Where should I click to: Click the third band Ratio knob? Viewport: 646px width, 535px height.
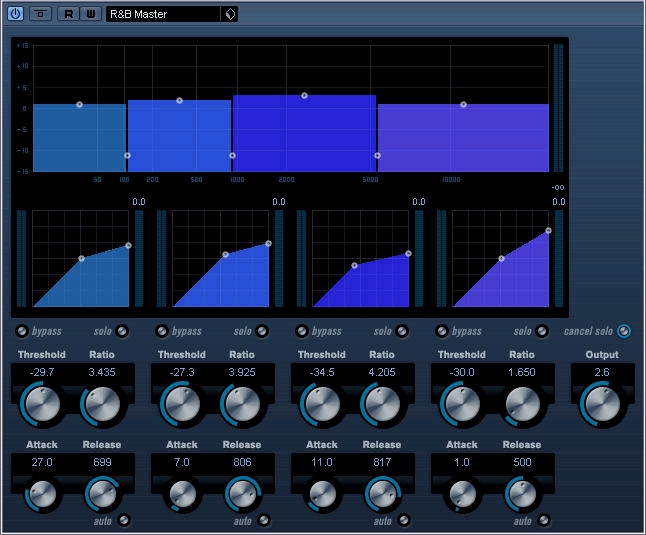[x=382, y=404]
